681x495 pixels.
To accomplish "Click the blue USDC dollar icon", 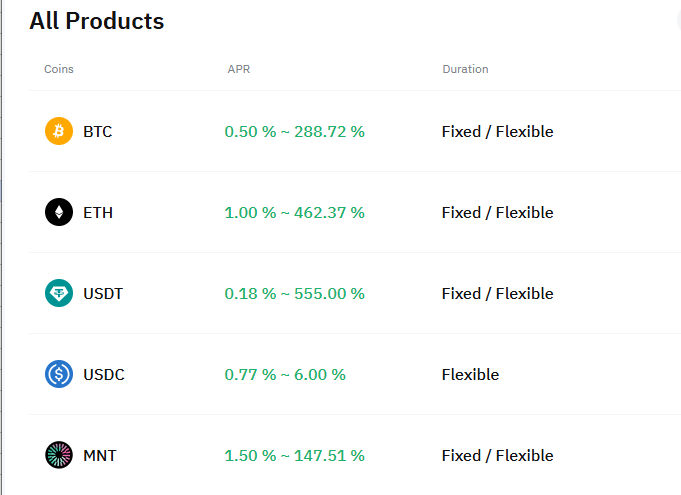I will tap(59, 374).
